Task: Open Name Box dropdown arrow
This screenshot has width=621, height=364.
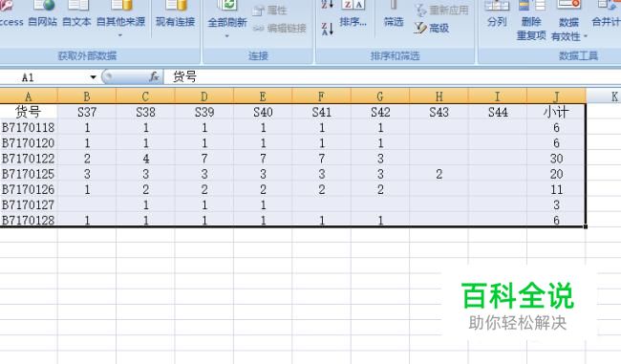Action: pyautogui.click(x=93, y=77)
